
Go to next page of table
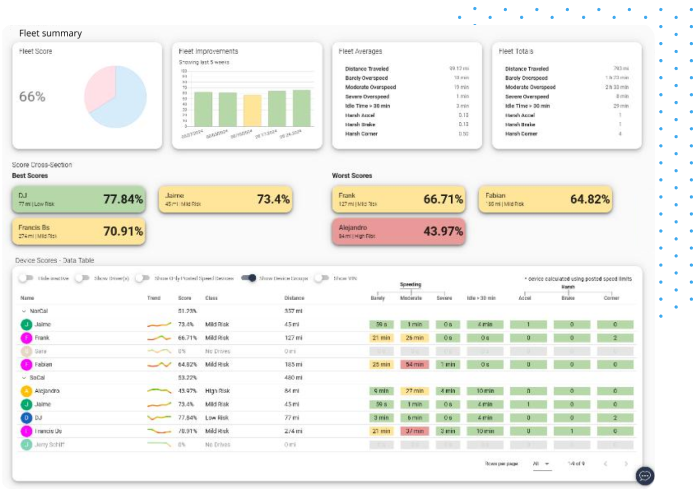click(x=626, y=464)
